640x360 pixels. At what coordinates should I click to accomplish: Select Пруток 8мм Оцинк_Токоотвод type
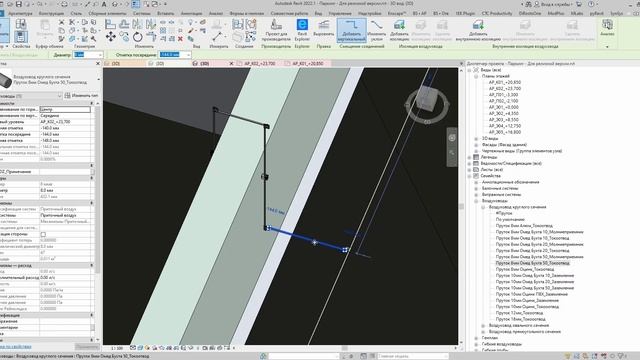pyautogui.click(x=524, y=269)
